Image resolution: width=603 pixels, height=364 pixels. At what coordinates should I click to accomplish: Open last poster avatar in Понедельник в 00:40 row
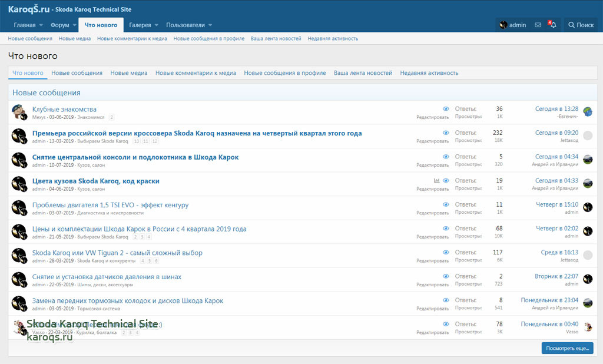588,327
